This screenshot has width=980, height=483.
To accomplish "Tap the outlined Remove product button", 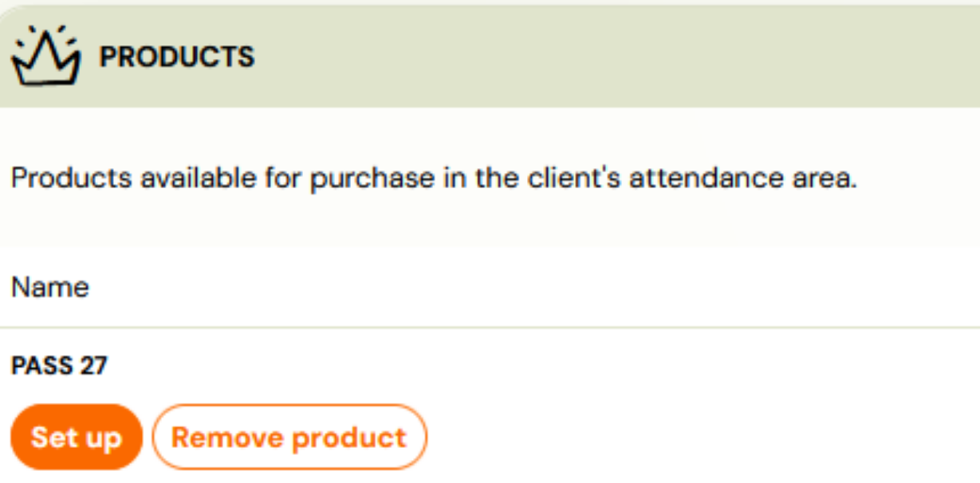I will point(289,438).
